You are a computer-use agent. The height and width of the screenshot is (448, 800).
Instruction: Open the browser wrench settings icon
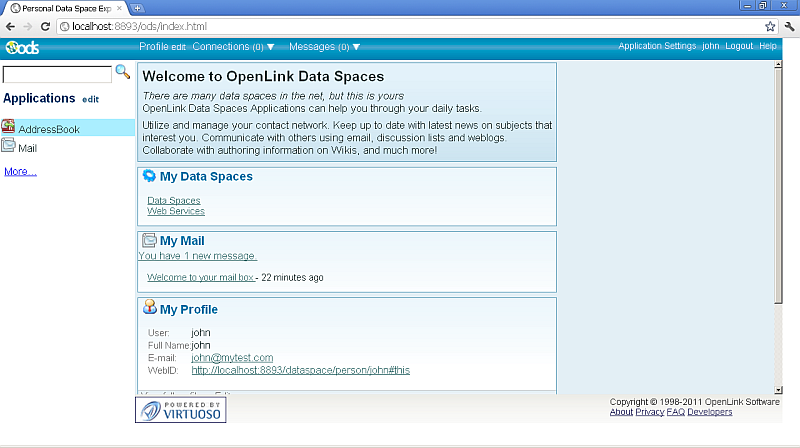click(788, 26)
